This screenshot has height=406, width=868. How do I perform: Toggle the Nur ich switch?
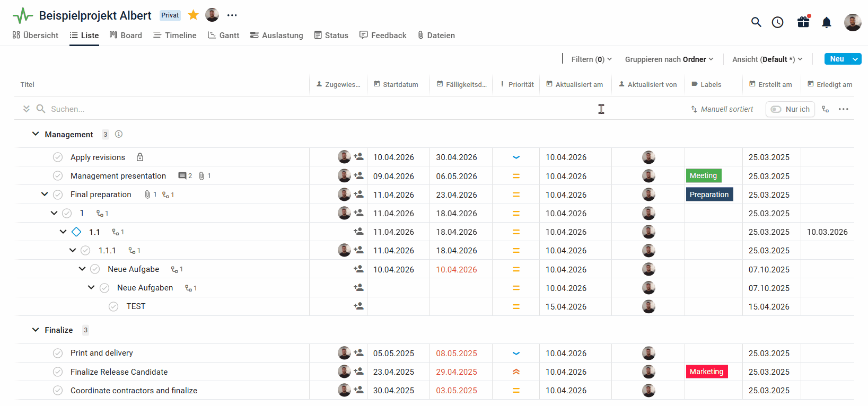click(776, 109)
